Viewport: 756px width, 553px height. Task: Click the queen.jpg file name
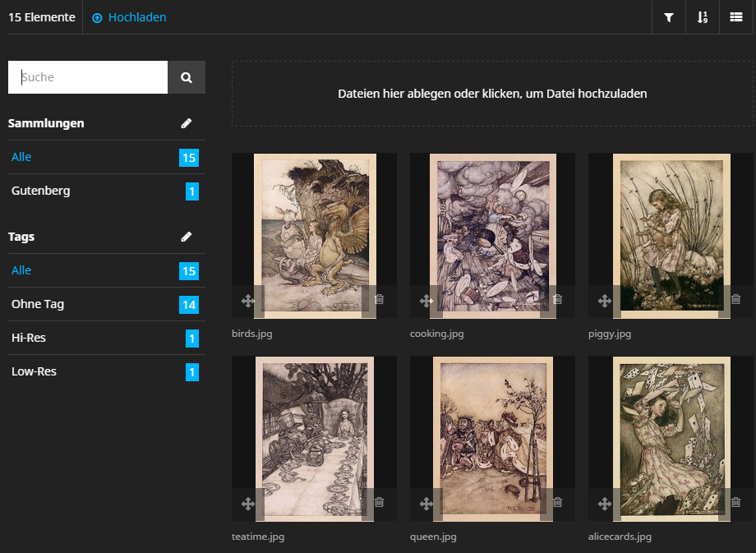click(433, 537)
